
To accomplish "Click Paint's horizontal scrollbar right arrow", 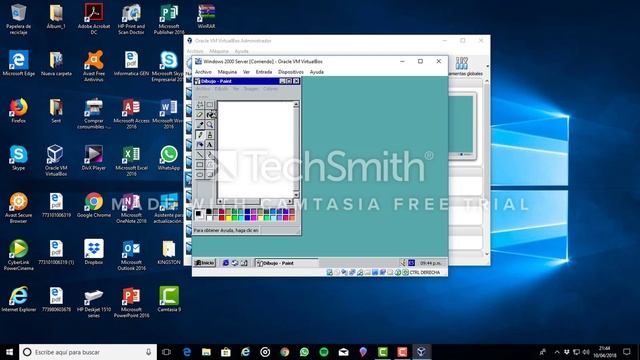I will [290, 201].
